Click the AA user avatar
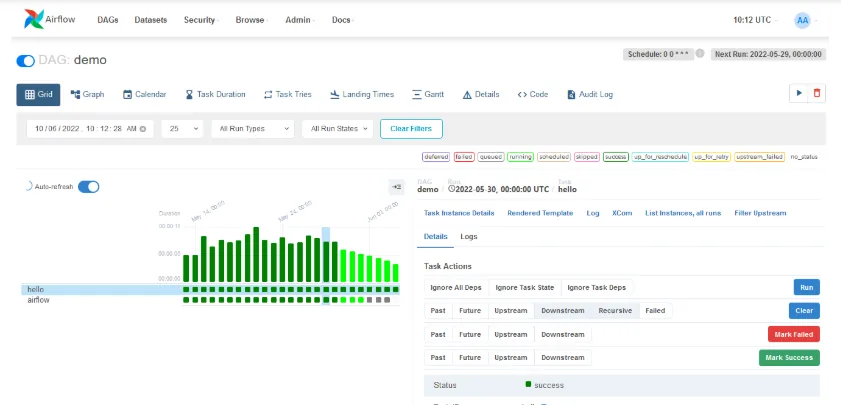 [802, 20]
